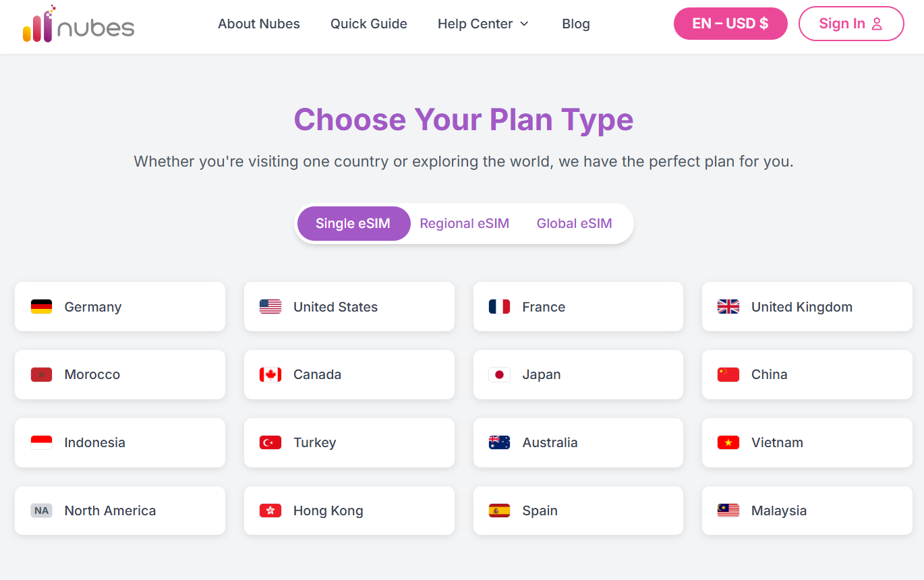Click the Japan flag icon
This screenshot has height=580, width=924.
pyautogui.click(x=499, y=374)
